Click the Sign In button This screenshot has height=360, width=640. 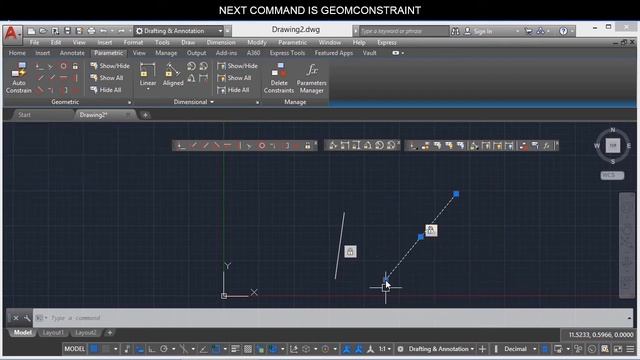coord(478,31)
